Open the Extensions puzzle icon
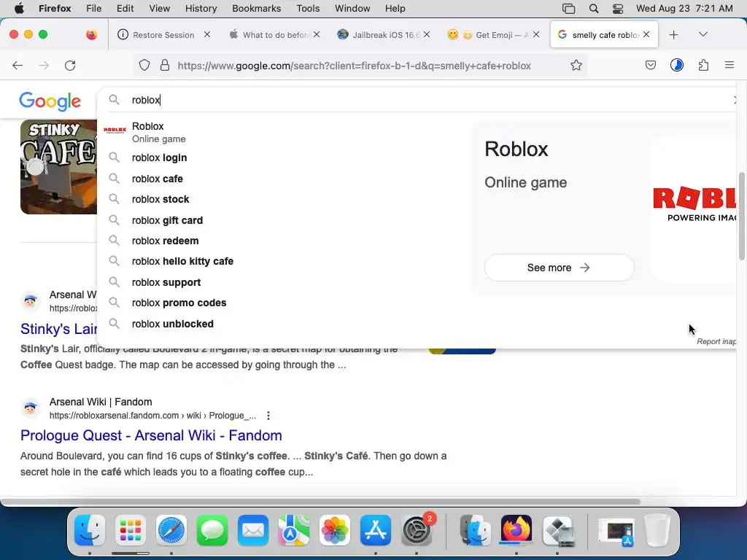The image size is (747, 560). [703, 65]
